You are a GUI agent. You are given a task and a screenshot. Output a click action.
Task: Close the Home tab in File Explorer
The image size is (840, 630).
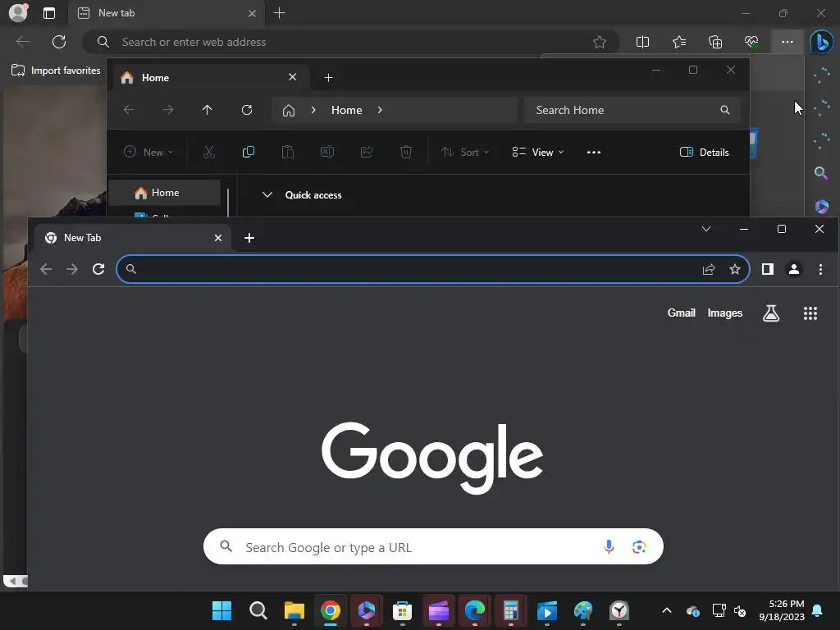coord(293,77)
